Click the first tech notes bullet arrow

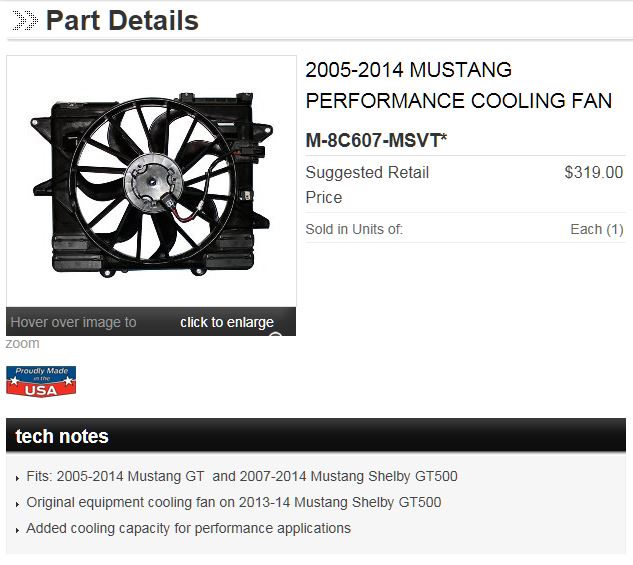tap(18, 478)
